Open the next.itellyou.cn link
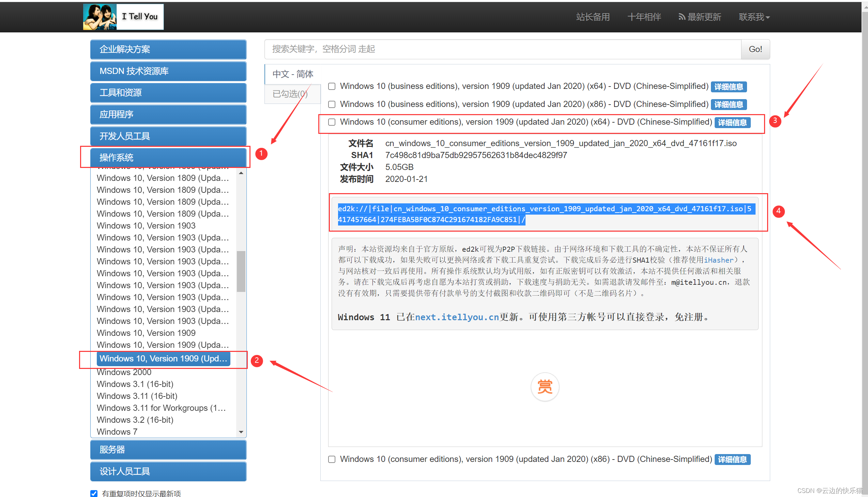 tap(457, 317)
